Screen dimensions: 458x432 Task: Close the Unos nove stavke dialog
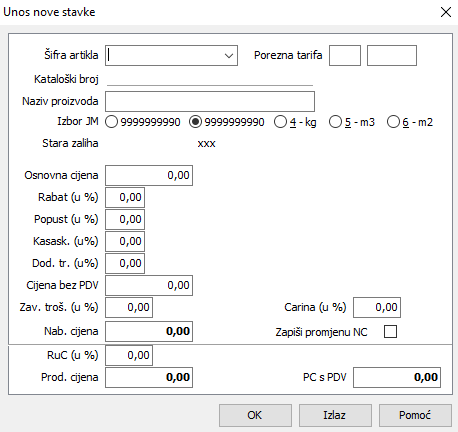tap(446, 12)
